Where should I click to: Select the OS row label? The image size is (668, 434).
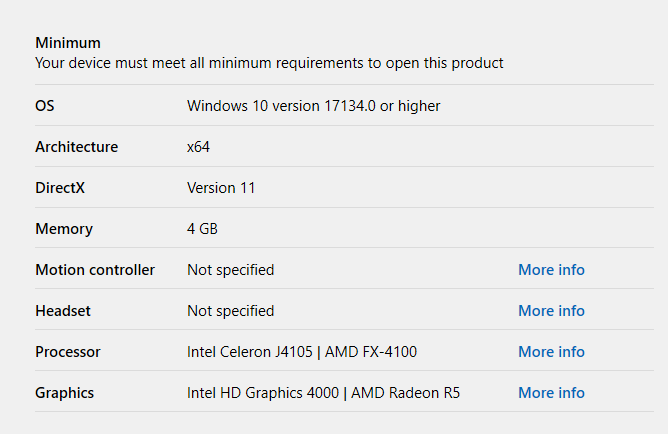(45, 106)
